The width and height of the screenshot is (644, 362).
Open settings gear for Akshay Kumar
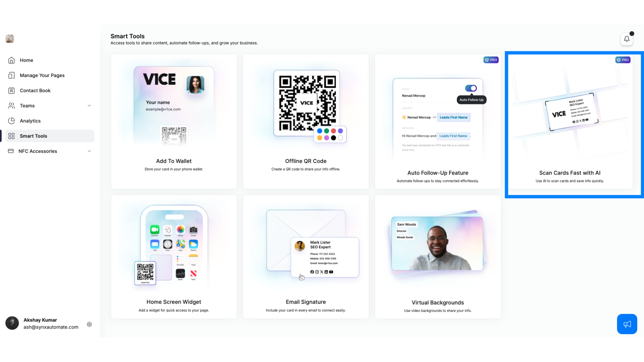89,324
